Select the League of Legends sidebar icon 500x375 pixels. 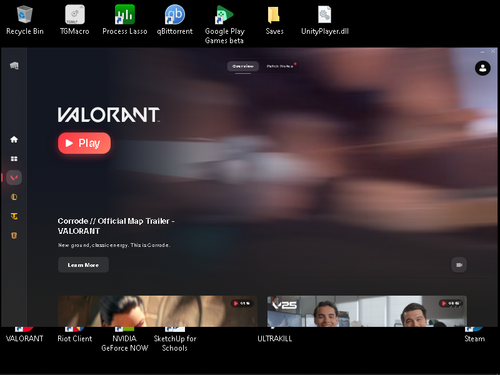pos(14,197)
